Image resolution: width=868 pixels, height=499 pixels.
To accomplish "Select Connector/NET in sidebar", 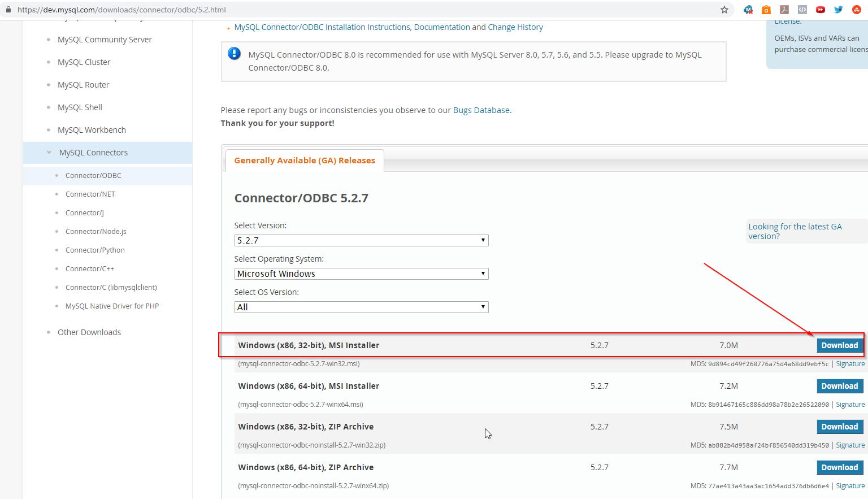I will (x=90, y=194).
